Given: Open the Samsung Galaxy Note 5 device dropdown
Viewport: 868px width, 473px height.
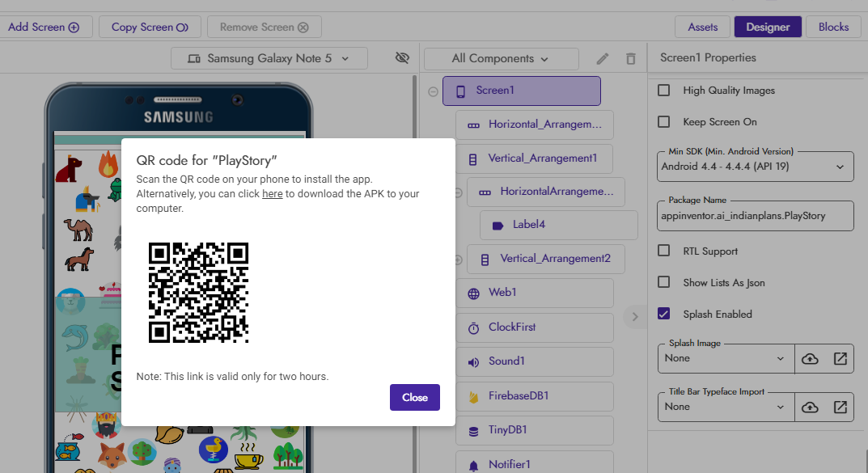Looking at the screenshot, I should pos(269,58).
